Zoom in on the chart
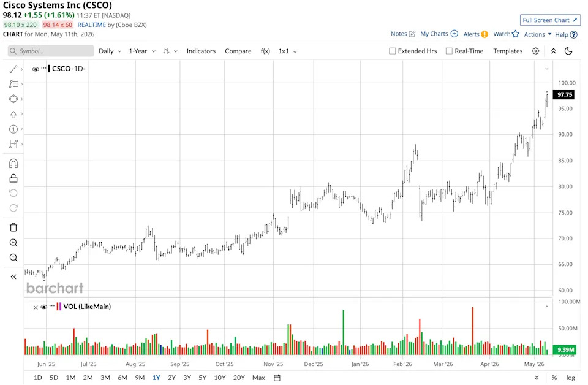This screenshot has width=588, height=385. tap(13, 243)
